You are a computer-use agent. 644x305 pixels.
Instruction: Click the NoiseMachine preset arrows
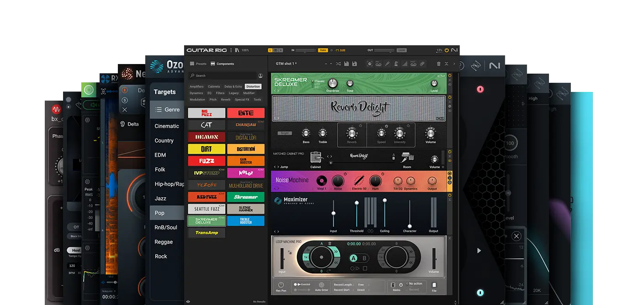click(x=276, y=188)
